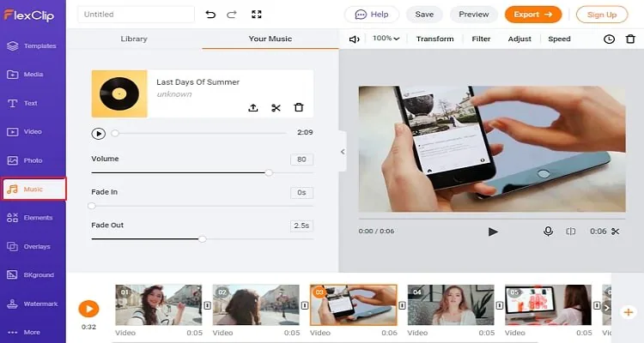Viewport: 644px width, 343px height.
Task: Click the Fade Out value box 2.5s
Action: [x=301, y=226]
